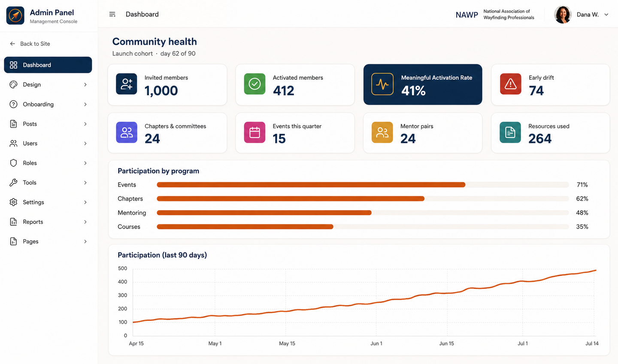Click the red Early drift warning icon
The height and width of the screenshot is (364, 618).
[x=510, y=84]
